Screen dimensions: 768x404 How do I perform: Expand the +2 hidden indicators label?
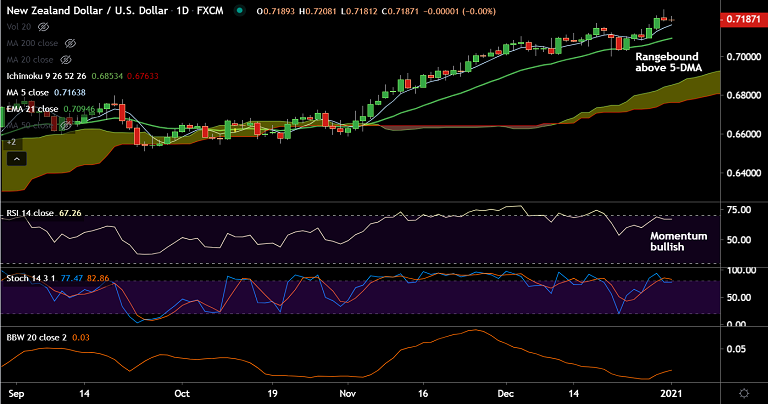(11, 143)
